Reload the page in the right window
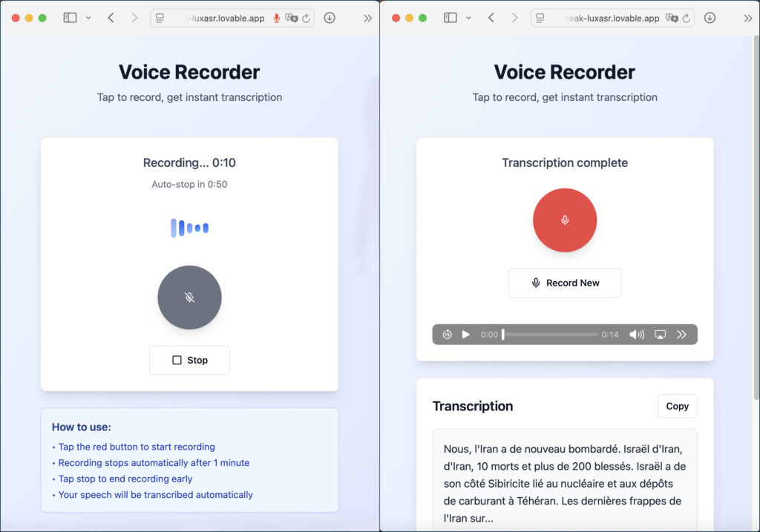Viewport: 760px width, 532px height. 687,19
